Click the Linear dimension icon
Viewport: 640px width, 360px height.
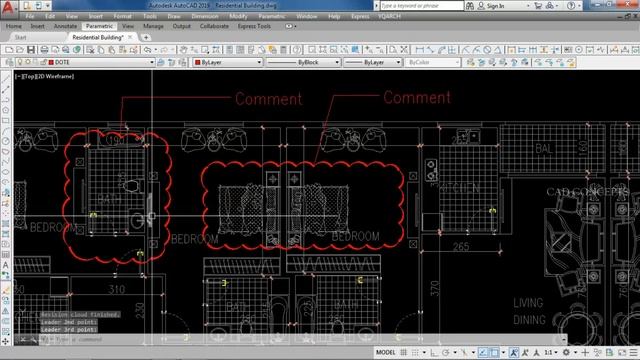(420, 50)
